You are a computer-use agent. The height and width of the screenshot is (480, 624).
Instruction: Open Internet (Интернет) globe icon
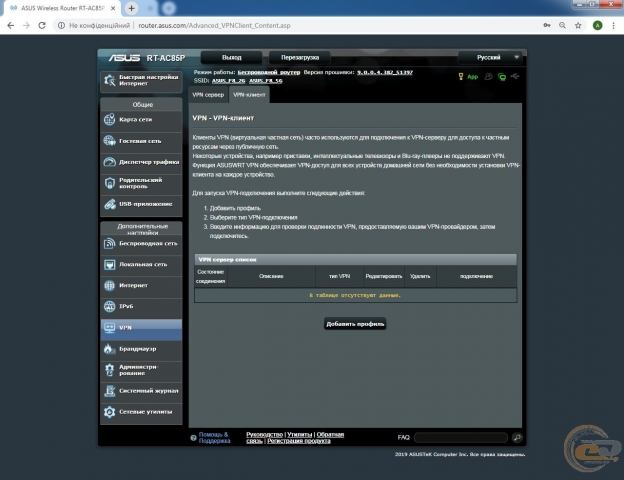(109, 285)
